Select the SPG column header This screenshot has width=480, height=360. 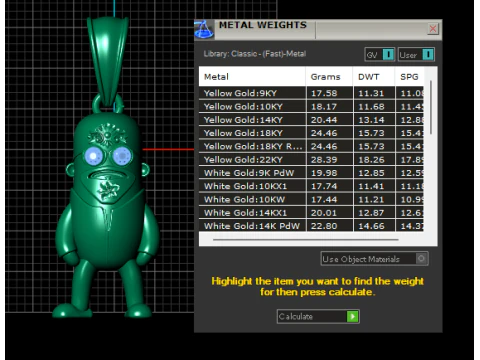pyautogui.click(x=410, y=77)
